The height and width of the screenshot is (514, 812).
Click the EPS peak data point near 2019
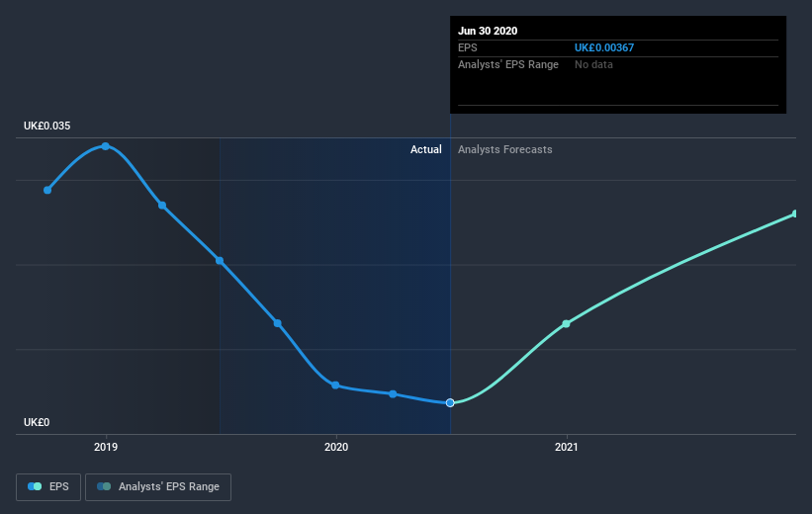pos(106,146)
